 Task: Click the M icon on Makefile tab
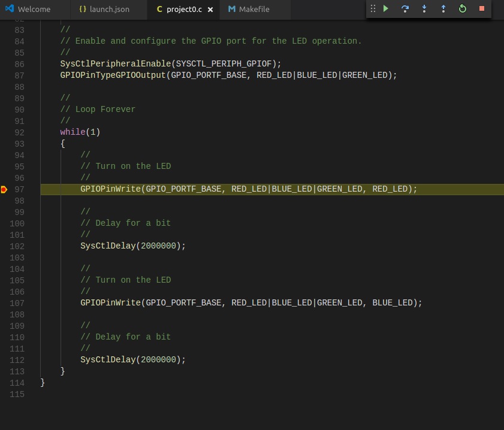[x=232, y=9]
